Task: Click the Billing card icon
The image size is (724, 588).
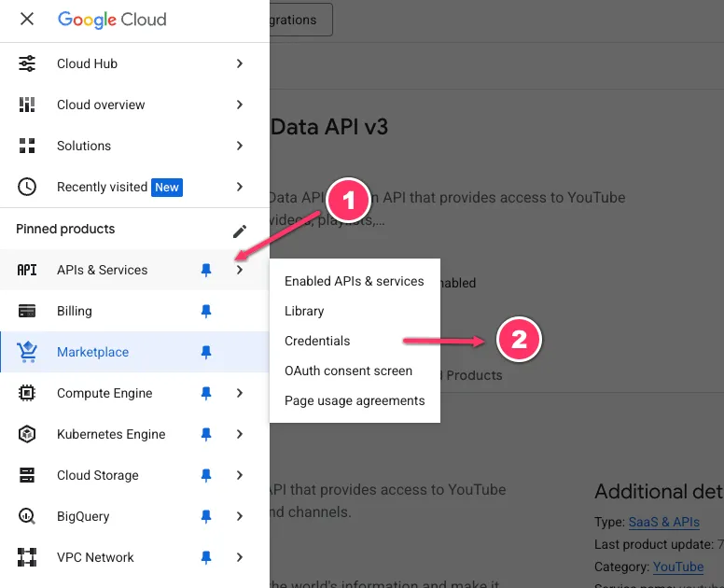Action: pyautogui.click(x=27, y=311)
